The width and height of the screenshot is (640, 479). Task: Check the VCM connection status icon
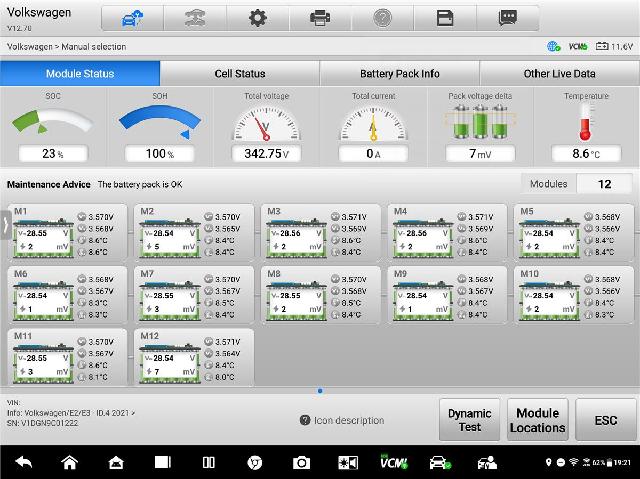pyautogui.click(x=578, y=47)
